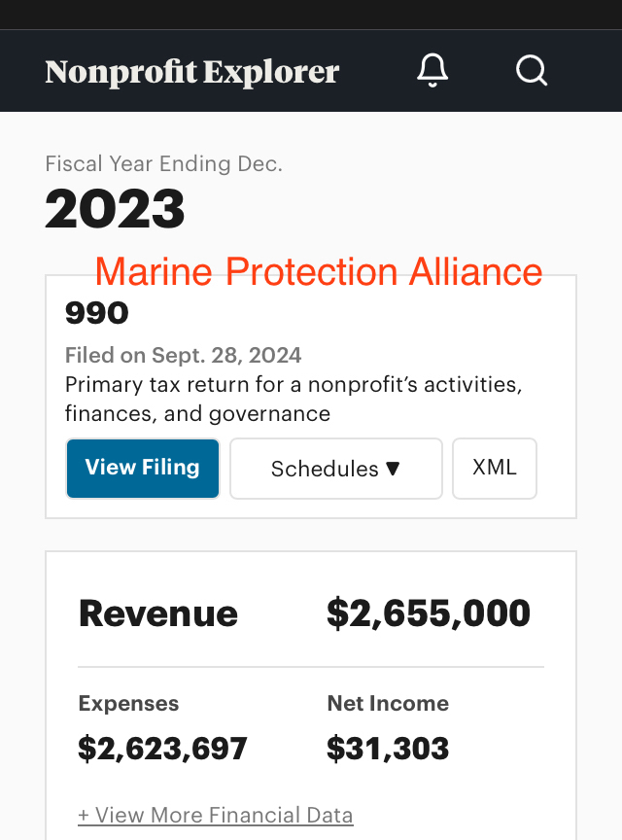Click the Fiscal Year Ending Dec. label
The image size is (622, 840).
pyautogui.click(x=164, y=164)
